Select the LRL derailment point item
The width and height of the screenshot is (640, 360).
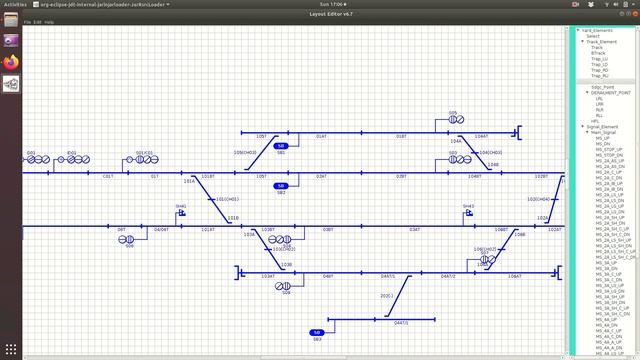(x=599, y=98)
